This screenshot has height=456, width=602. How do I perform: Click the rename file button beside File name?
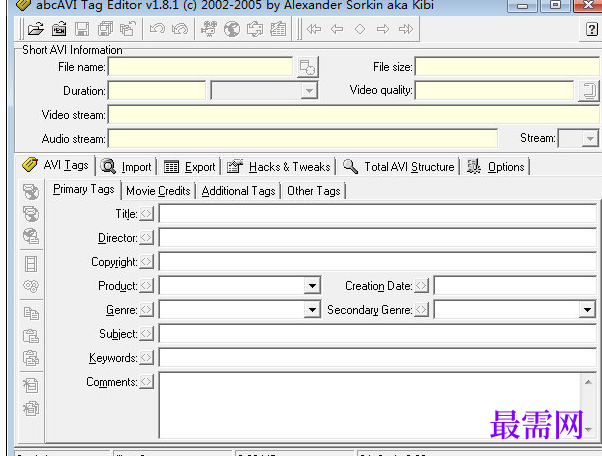click(308, 67)
